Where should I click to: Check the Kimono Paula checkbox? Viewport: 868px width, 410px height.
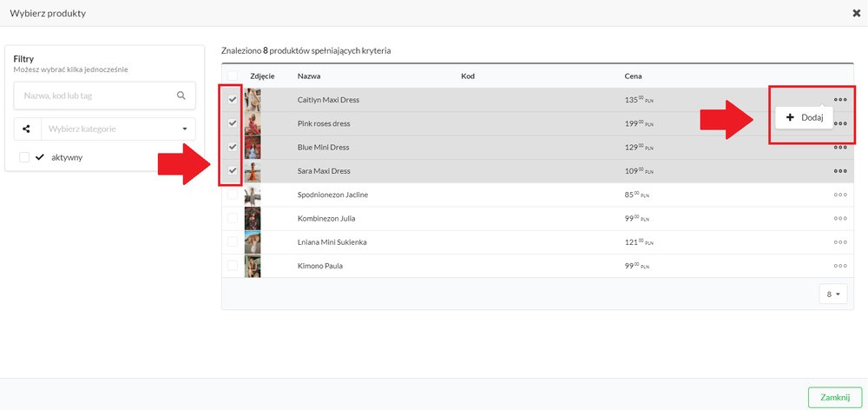(233, 266)
